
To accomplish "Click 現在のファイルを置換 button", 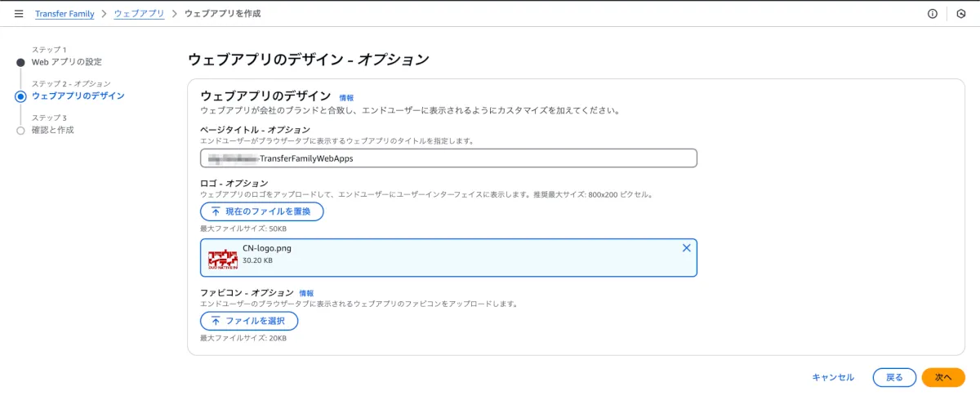I will point(261,211).
